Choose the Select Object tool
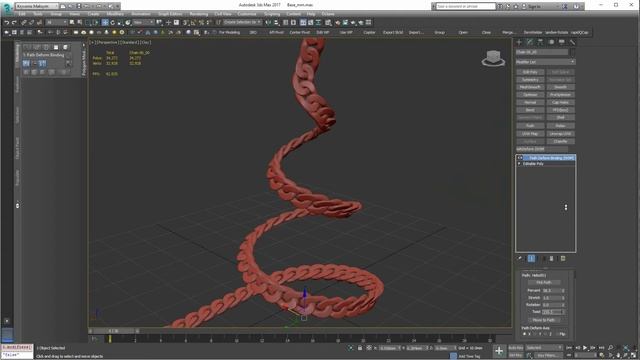 coord(72,22)
